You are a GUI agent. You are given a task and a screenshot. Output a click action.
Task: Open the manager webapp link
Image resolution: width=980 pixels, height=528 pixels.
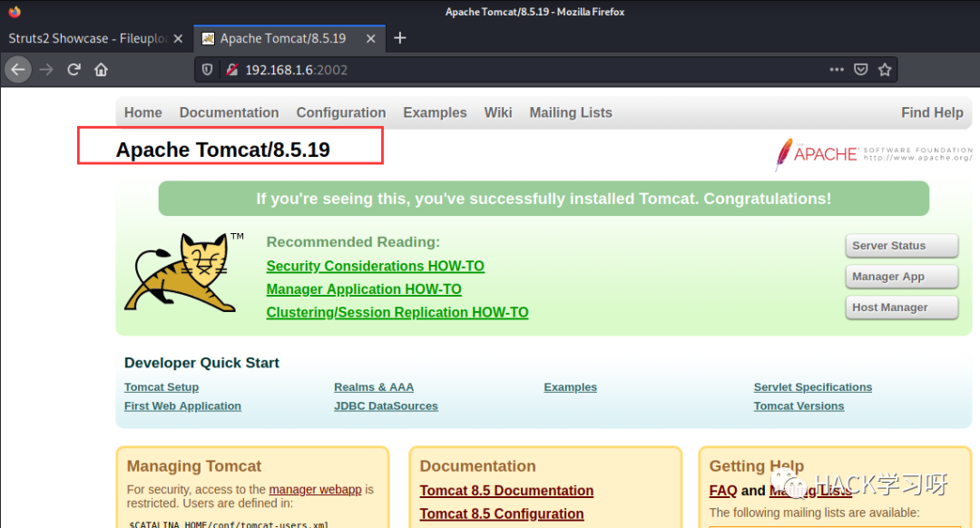pos(315,489)
